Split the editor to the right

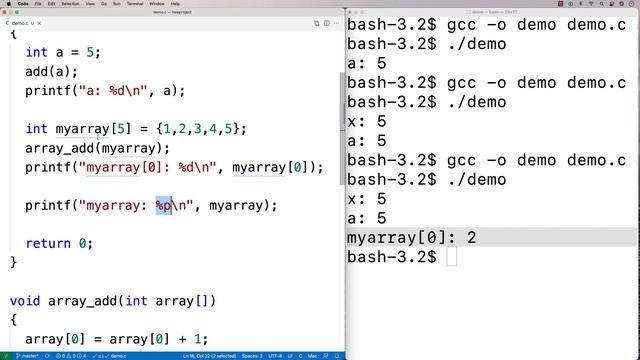point(327,23)
